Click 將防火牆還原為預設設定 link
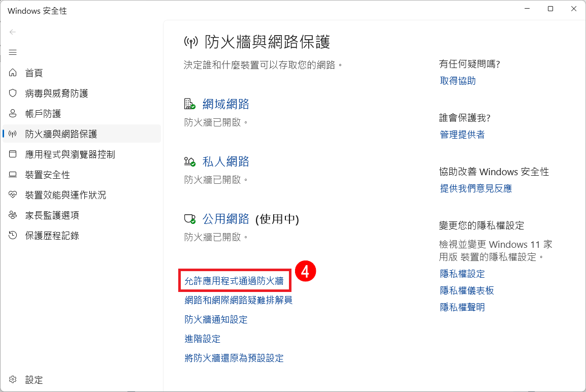 [234, 358]
